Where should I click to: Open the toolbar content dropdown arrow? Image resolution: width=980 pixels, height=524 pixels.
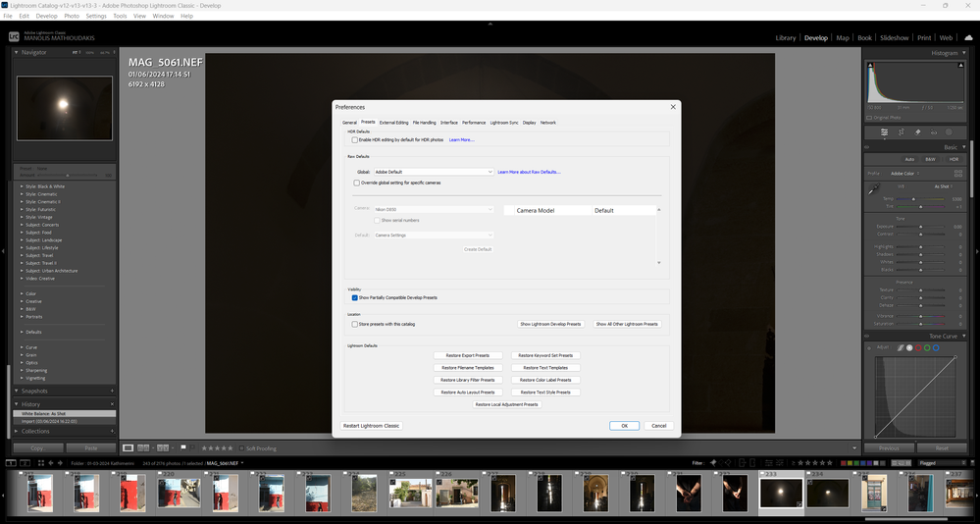pyautogui.click(x=854, y=447)
